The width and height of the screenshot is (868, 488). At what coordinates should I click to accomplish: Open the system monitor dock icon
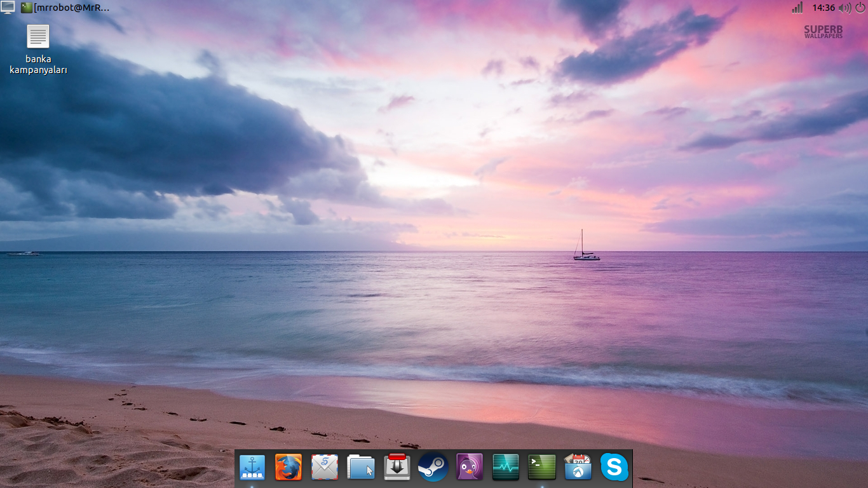point(506,468)
